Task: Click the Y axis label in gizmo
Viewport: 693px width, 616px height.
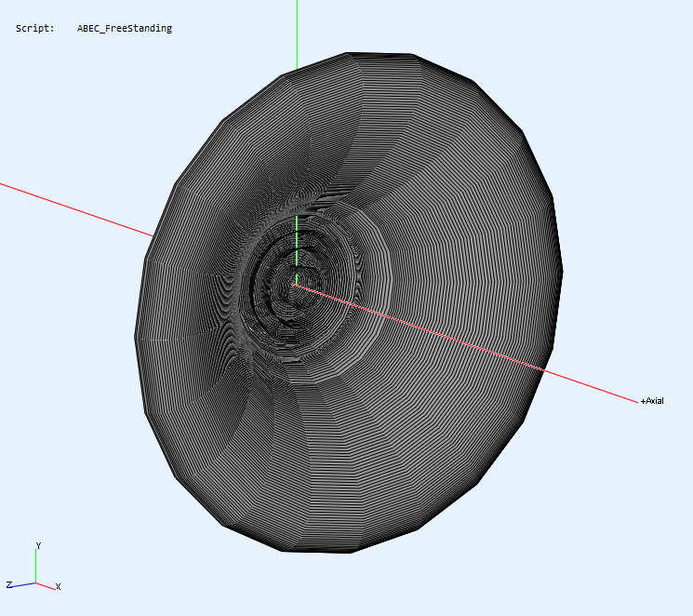Action: 38,545
